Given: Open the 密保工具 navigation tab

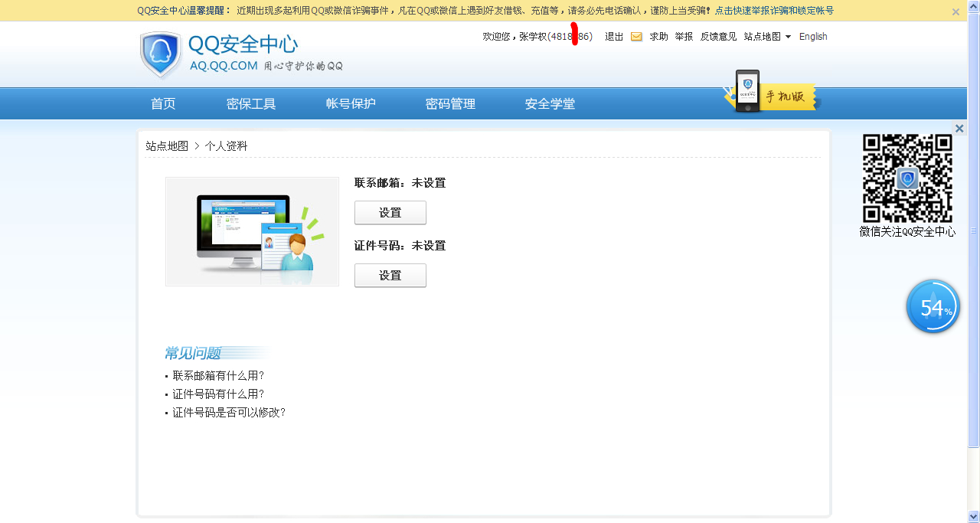Looking at the screenshot, I should 251,104.
